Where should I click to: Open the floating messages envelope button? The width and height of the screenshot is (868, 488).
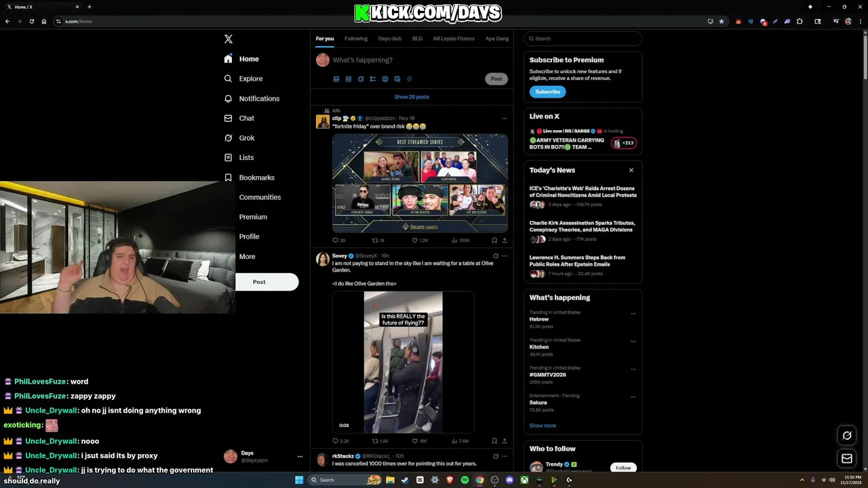click(847, 459)
